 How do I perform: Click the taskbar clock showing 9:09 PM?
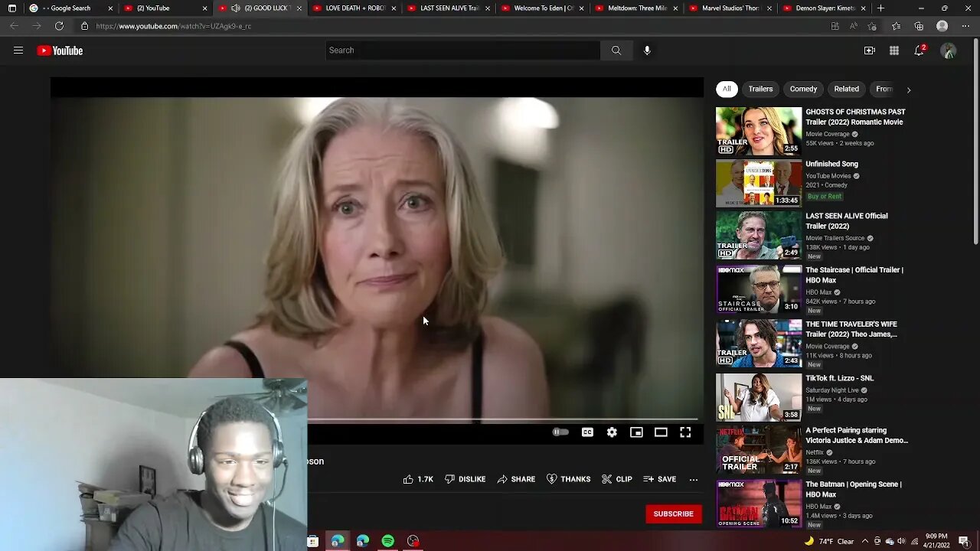point(935,541)
